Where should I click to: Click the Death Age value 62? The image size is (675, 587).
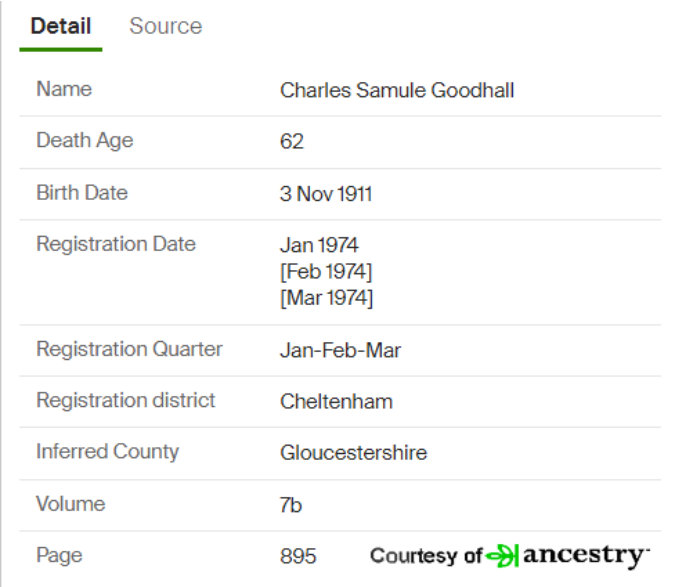pos(292,142)
